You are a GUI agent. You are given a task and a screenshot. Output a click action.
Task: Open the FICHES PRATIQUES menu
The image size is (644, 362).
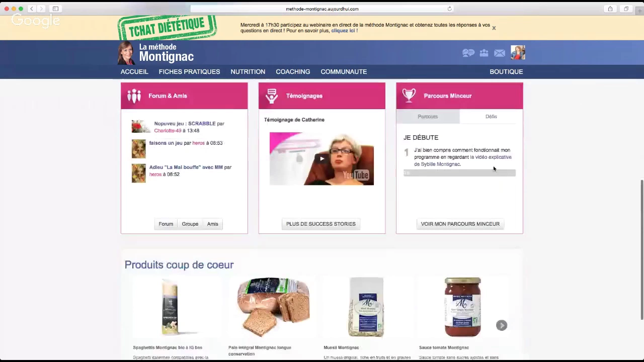coord(189,71)
